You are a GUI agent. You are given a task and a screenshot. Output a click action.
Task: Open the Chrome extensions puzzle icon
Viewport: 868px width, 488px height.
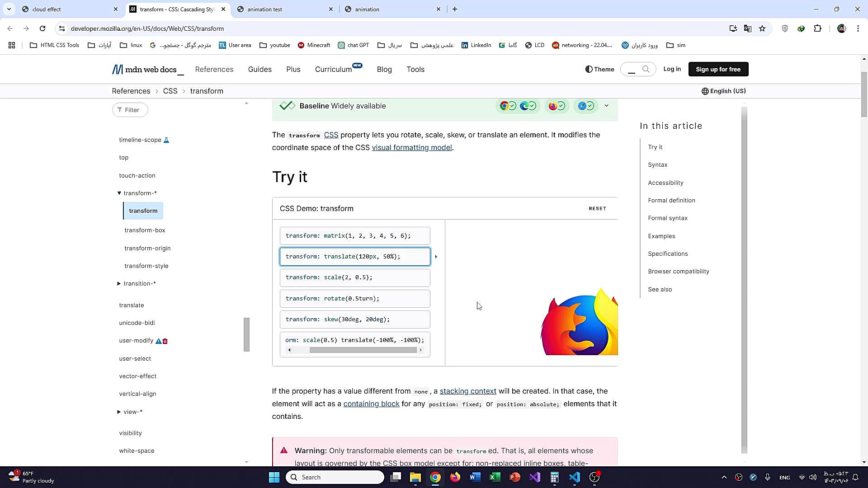817,28
